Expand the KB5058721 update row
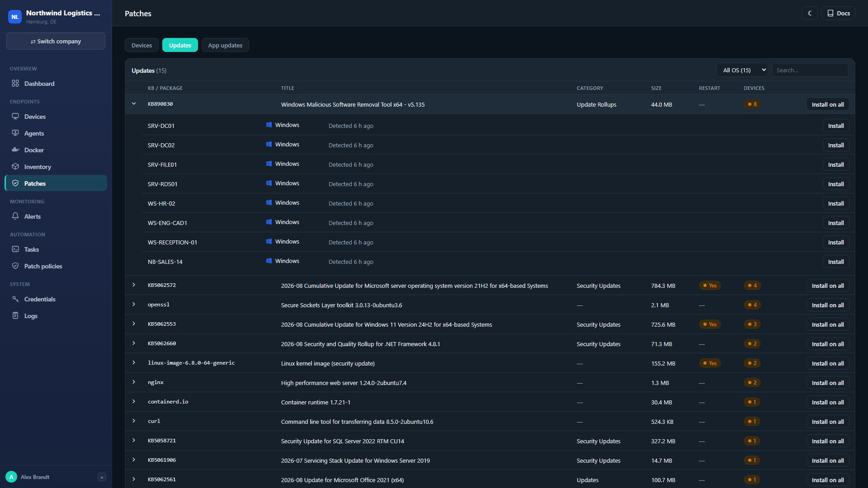This screenshot has width=868, height=488. point(134,441)
